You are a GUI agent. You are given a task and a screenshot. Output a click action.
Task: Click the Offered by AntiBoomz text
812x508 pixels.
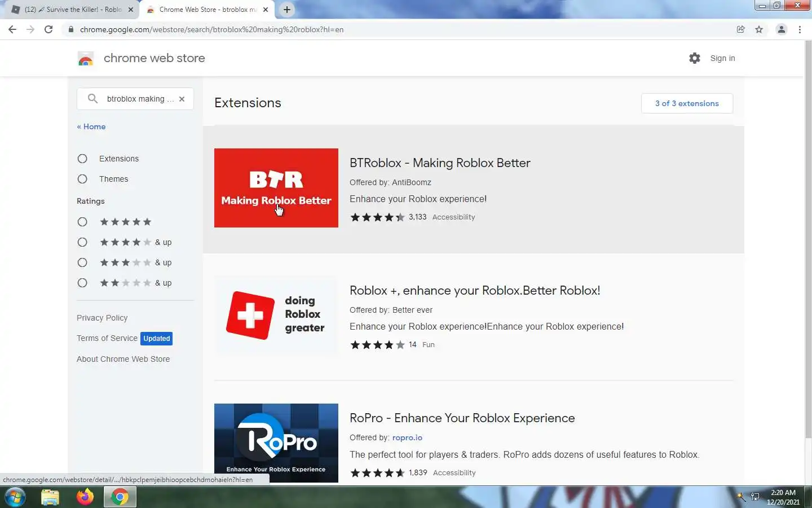(x=390, y=182)
